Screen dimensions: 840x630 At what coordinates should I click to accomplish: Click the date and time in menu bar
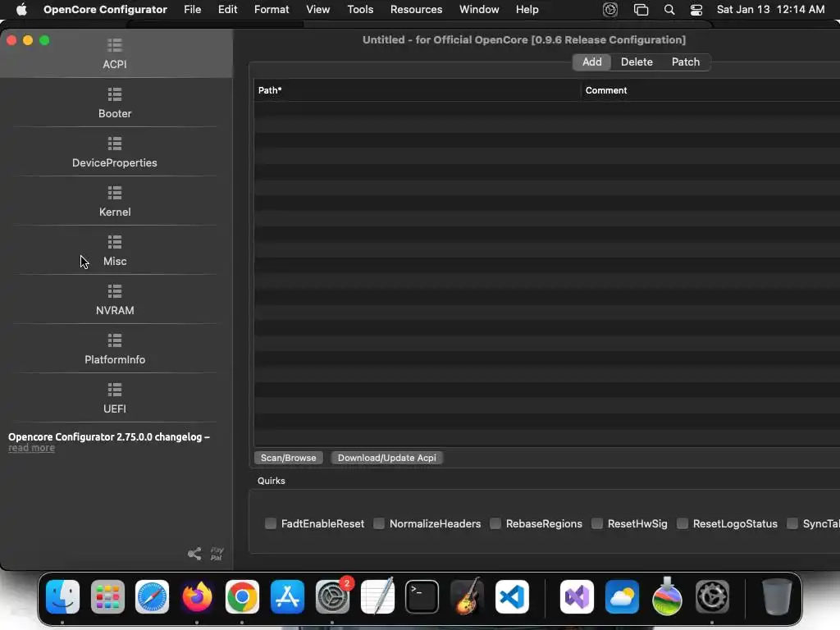tap(770, 9)
